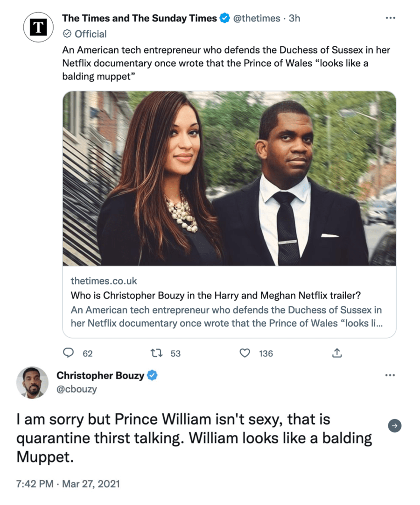Click the 7:42 PM Mar 27, 2021 timestamp
The width and height of the screenshot is (420, 505).
tap(68, 484)
